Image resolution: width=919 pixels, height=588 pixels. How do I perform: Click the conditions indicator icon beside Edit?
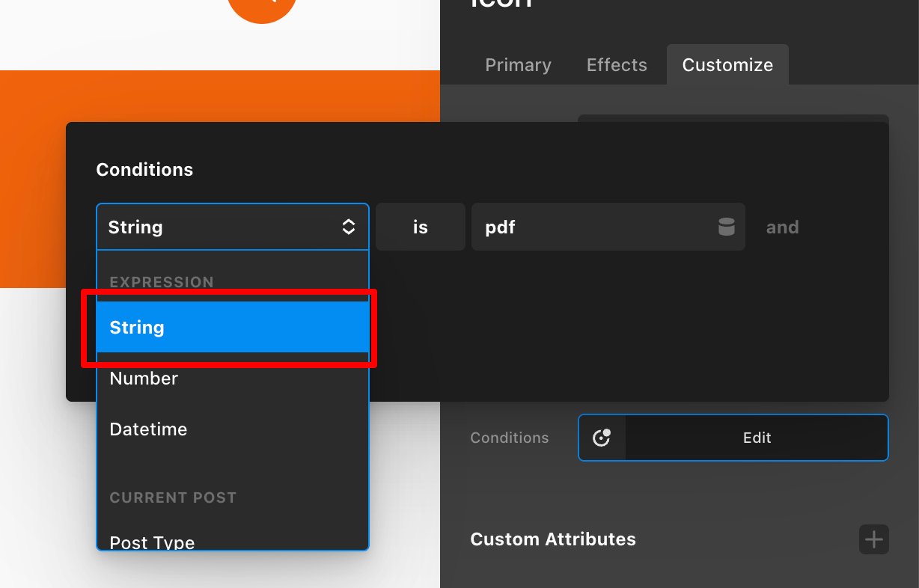tap(602, 438)
